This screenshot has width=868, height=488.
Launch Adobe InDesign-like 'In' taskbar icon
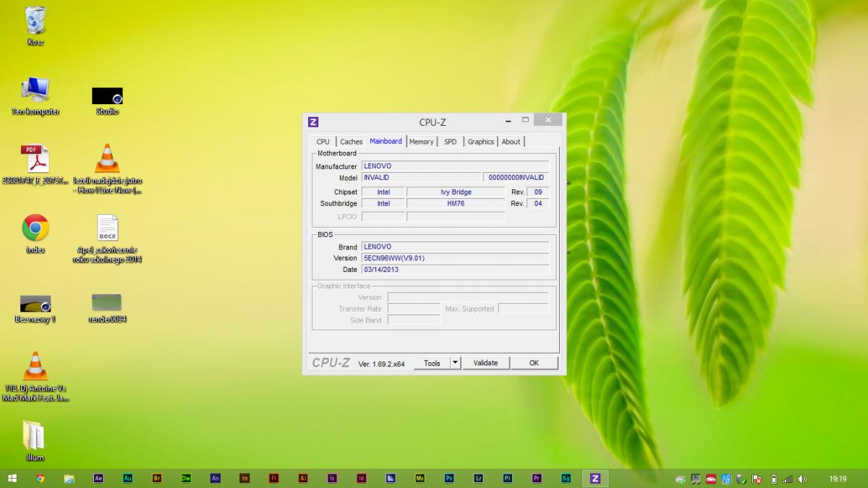244,479
